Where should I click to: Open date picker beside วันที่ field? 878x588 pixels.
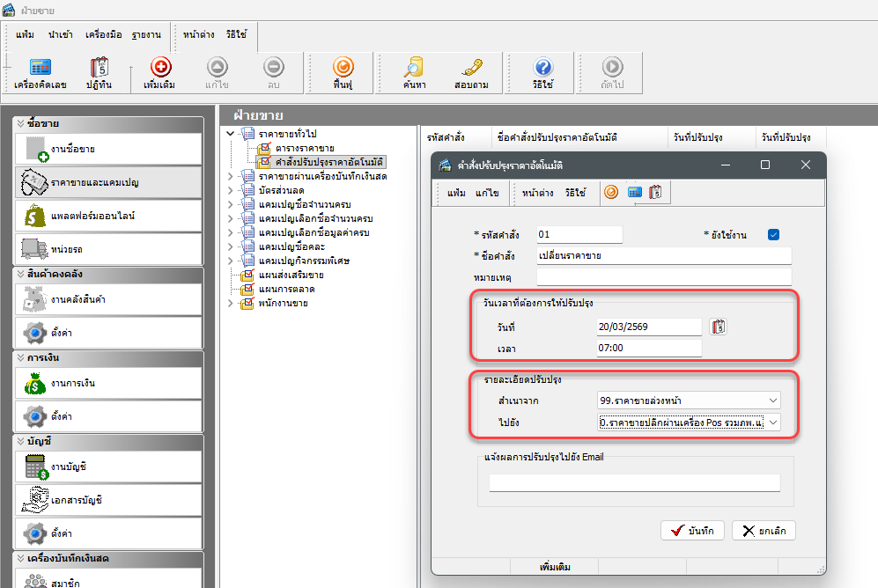tap(719, 327)
